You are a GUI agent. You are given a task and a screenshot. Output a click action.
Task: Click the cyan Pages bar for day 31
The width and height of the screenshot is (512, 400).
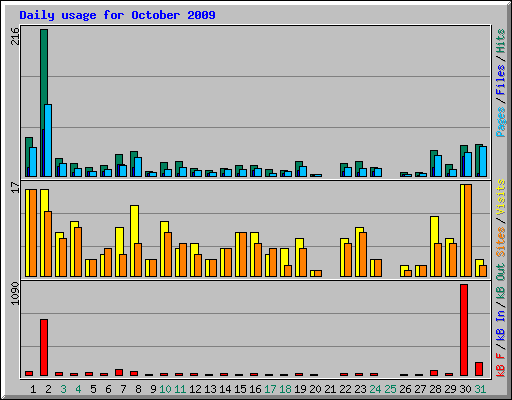pos(483,161)
